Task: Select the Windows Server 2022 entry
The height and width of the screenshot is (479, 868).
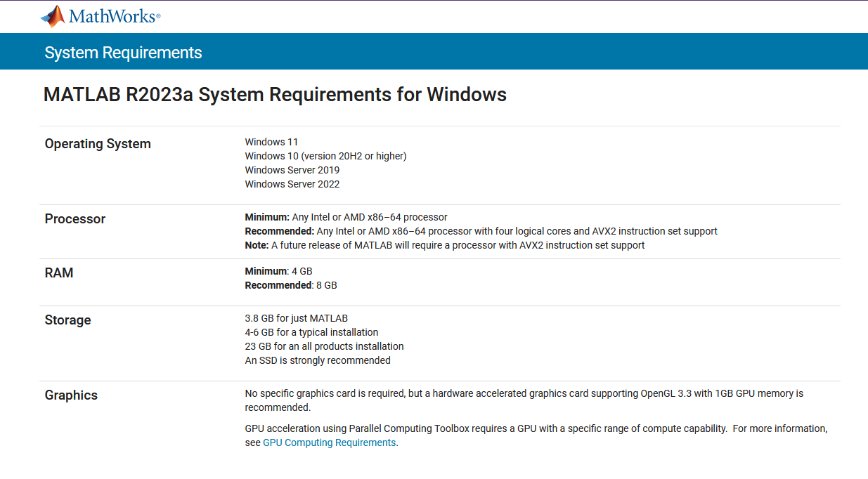Action: click(x=292, y=184)
